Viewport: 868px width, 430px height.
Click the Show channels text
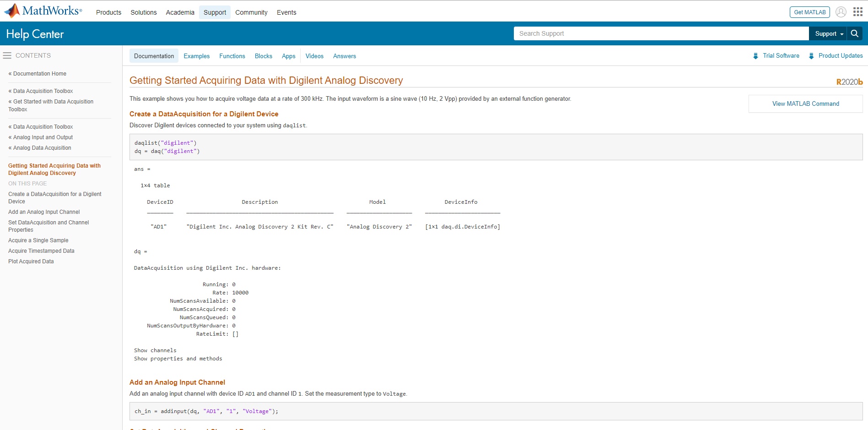[155, 350]
